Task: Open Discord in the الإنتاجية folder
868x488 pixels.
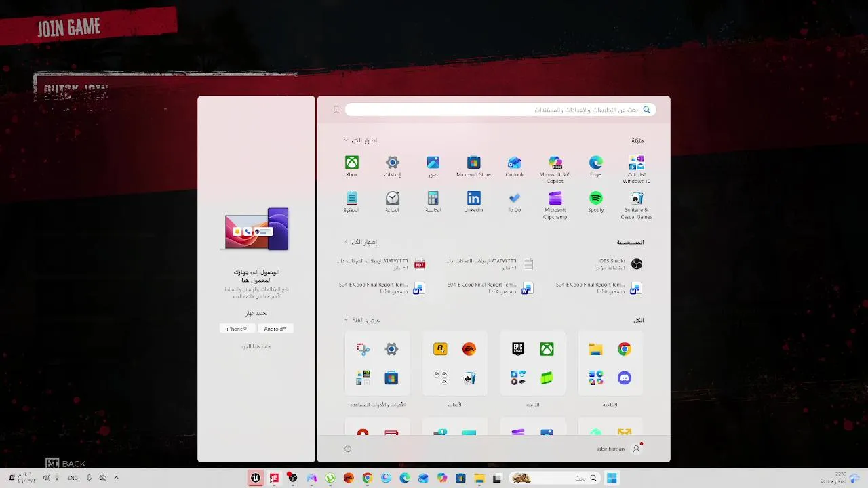Action: click(x=625, y=378)
